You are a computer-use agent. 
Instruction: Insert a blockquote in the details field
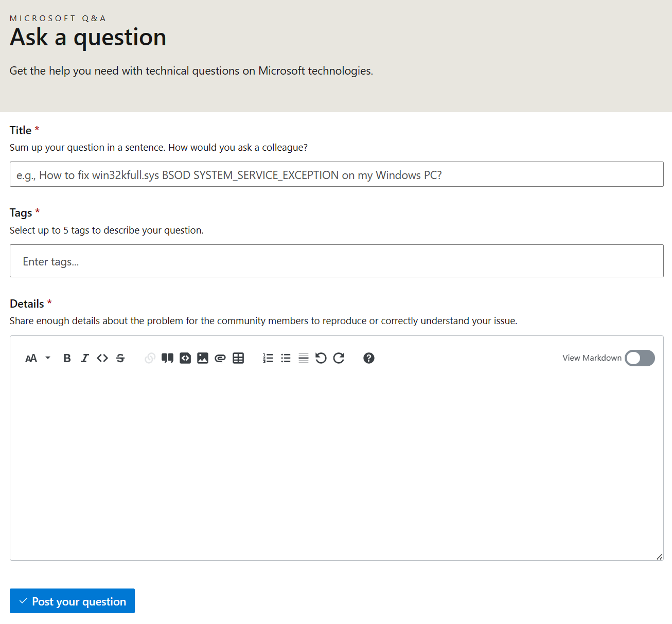pos(168,358)
